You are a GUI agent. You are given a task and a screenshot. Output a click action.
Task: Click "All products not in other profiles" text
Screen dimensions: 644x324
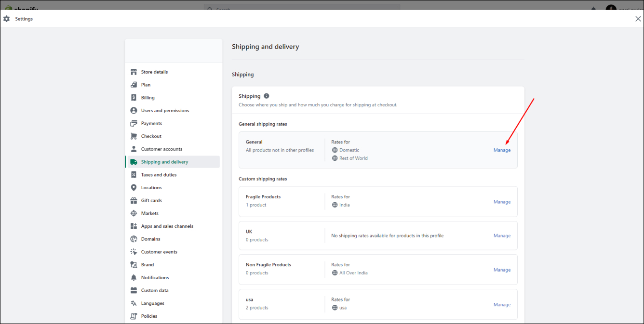point(280,150)
